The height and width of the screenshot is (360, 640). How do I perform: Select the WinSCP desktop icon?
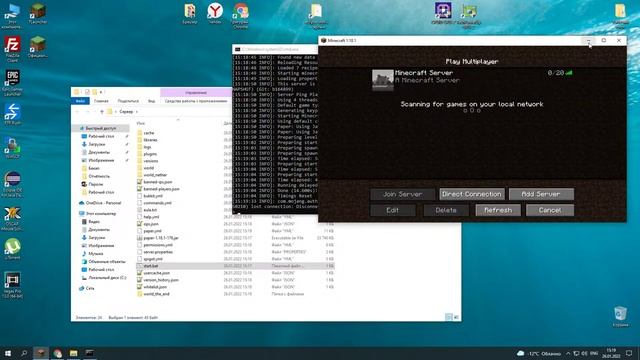click(12, 148)
